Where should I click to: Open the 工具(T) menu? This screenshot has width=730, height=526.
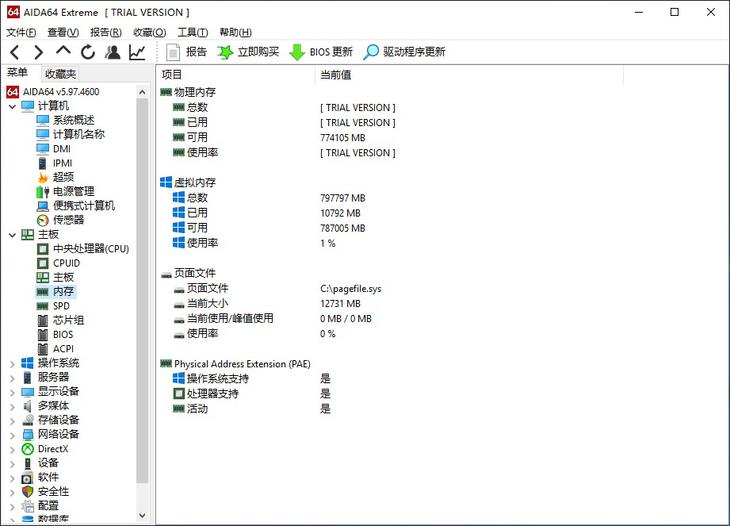(x=193, y=32)
